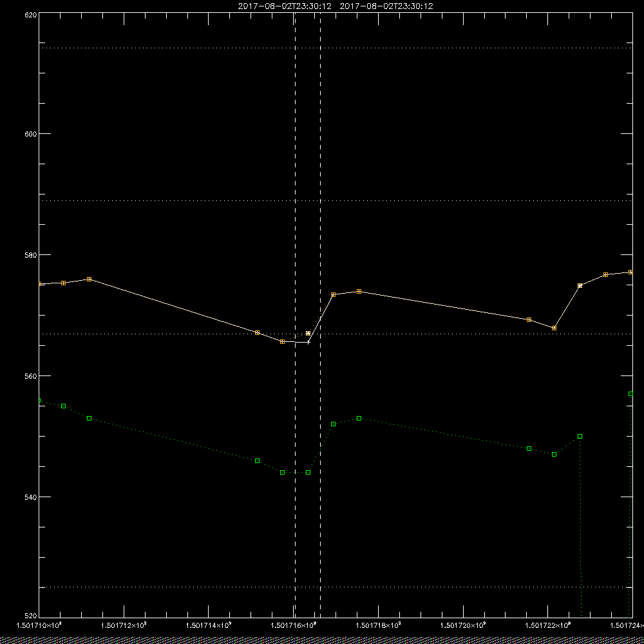The width and height of the screenshot is (644, 644).
Task: Click the green marker near 550 where the curve drops off
Action: [x=580, y=436]
